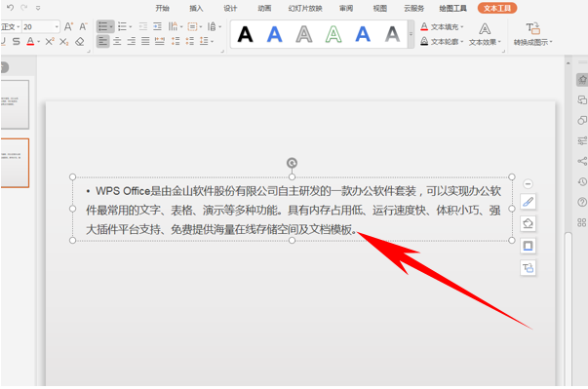The image size is (588, 389).
Task: Apply the gray gradient A text style
Action: click(392, 34)
